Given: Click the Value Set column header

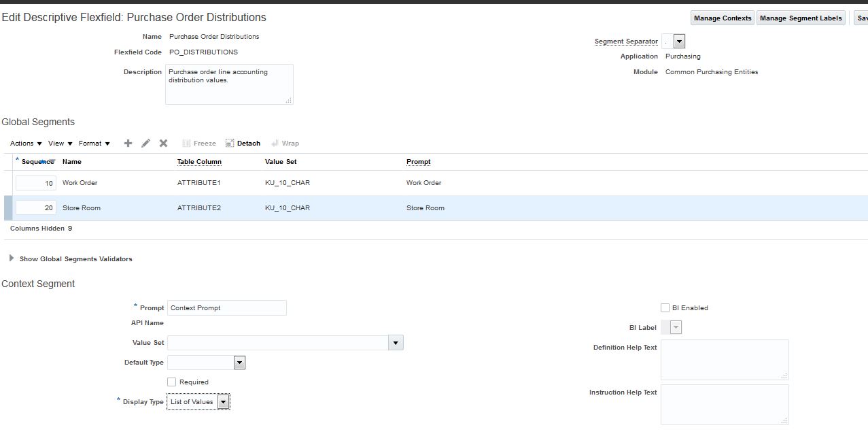Looking at the screenshot, I should [x=281, y=162].
